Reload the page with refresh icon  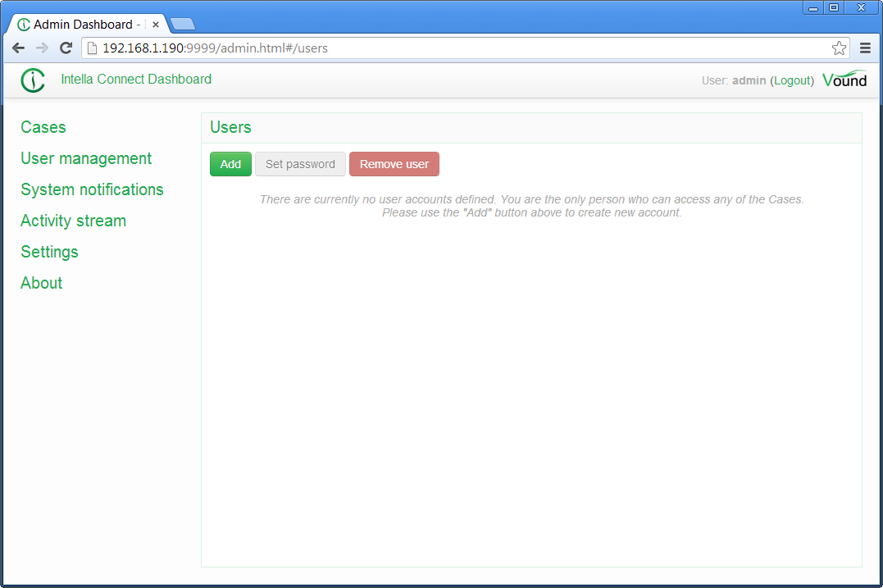(x=66, y=48)
